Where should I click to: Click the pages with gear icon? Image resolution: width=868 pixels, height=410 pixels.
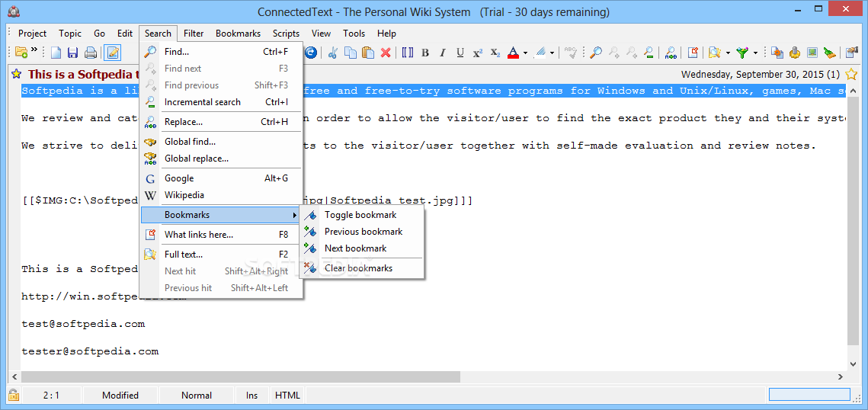click(777, 53)
